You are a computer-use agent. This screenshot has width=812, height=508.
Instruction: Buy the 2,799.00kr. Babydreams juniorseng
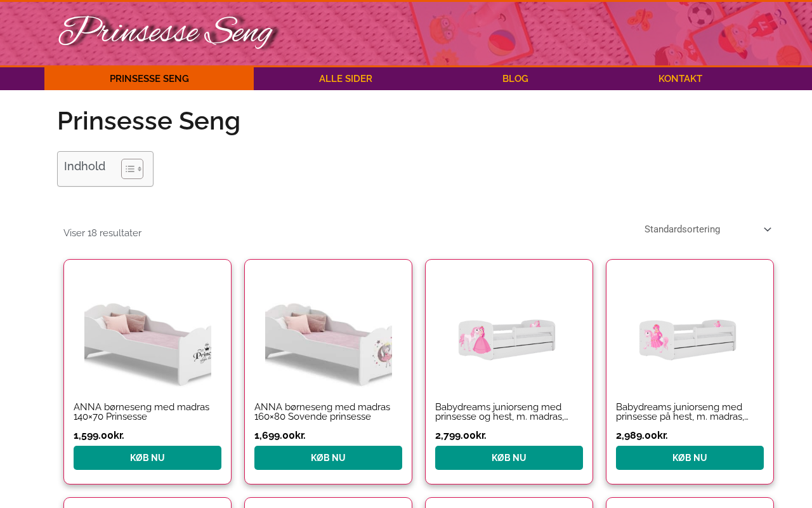[509, 458]
